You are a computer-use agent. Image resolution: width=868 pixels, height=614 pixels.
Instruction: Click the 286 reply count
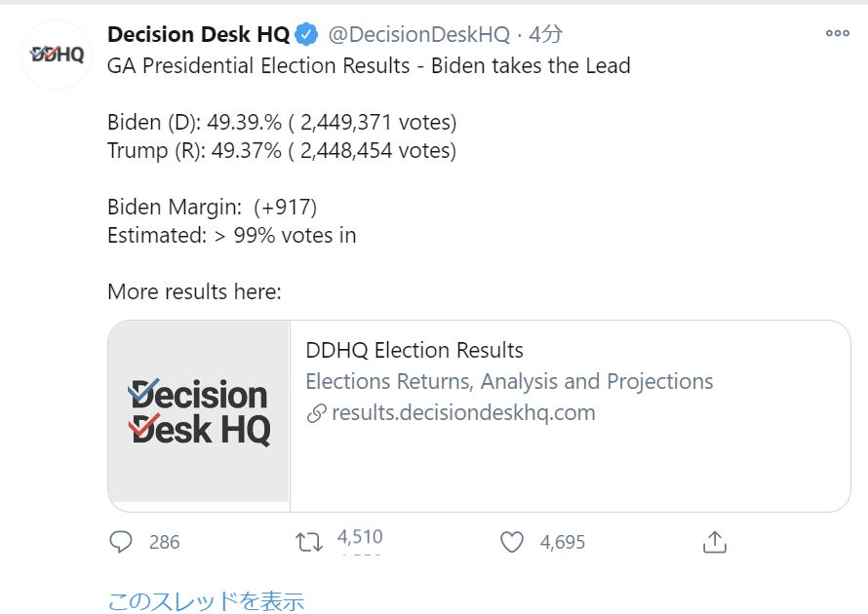click(x=164, y=543)
